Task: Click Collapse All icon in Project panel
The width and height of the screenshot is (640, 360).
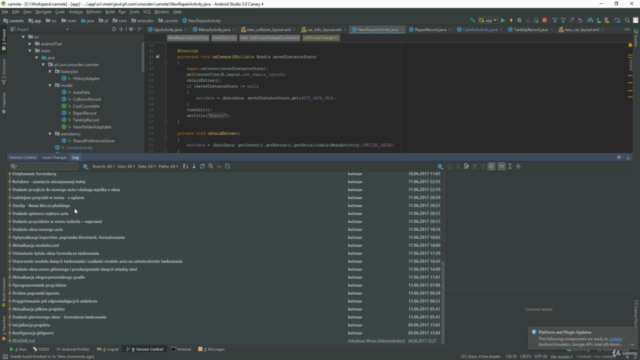Action: point(121,29)
